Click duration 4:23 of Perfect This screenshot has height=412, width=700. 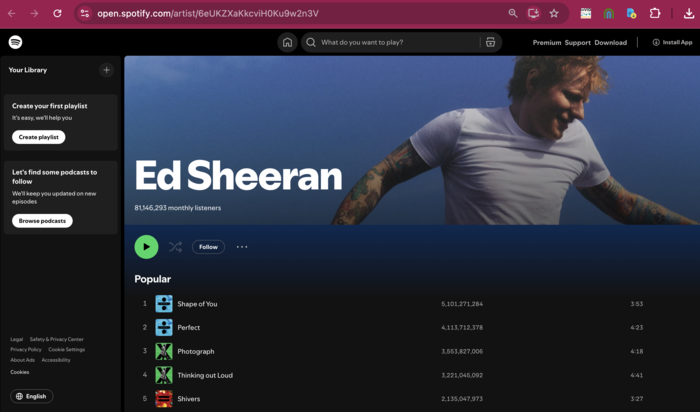coord(637,328)
